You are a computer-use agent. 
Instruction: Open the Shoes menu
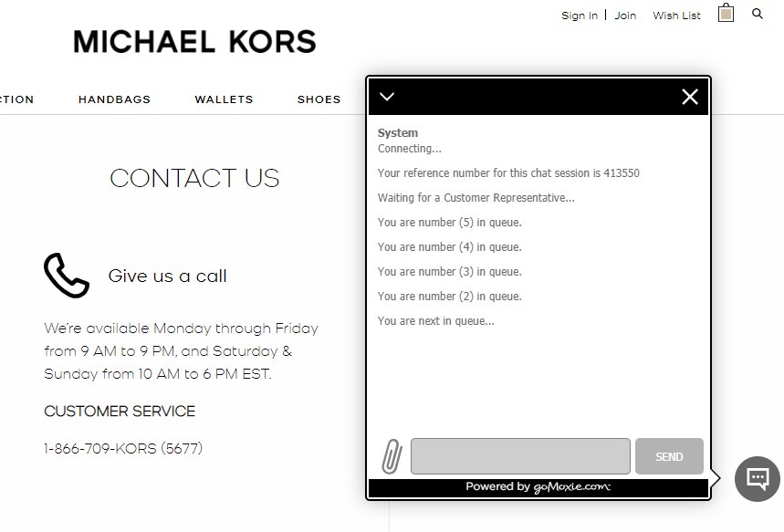(319, 99)
